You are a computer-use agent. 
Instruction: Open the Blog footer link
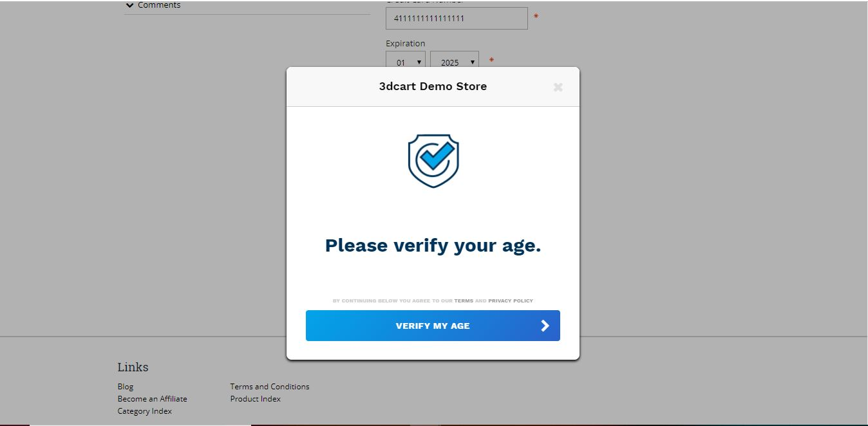[x=126, y=387]
